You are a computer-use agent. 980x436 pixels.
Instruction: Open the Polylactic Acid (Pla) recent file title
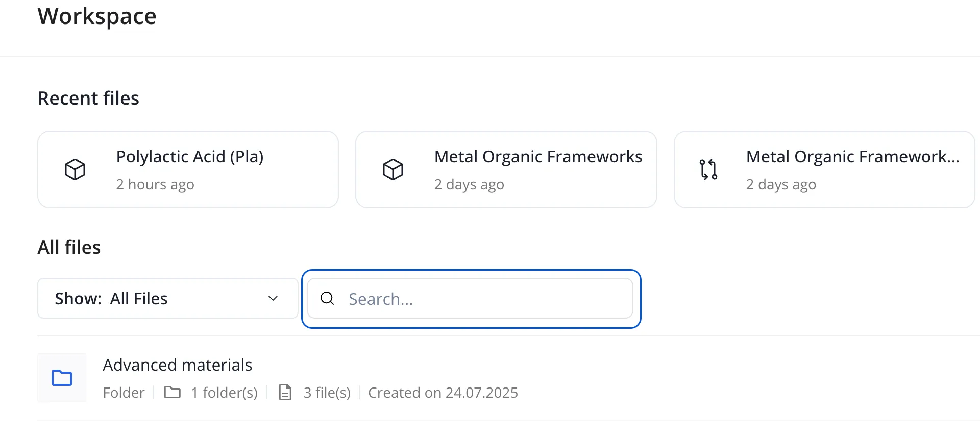click(190, 157)
